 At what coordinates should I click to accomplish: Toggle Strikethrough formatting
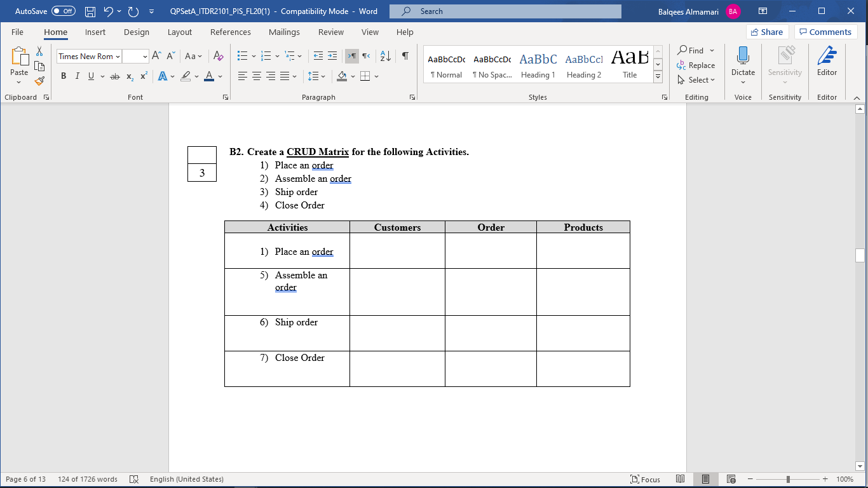point(114,76)
